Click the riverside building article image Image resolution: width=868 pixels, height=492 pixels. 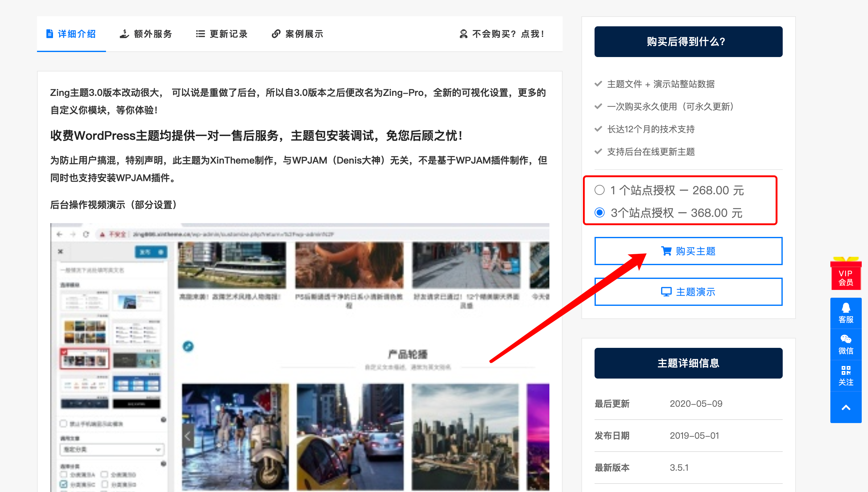pyautogui.click(x=232, y=265)
